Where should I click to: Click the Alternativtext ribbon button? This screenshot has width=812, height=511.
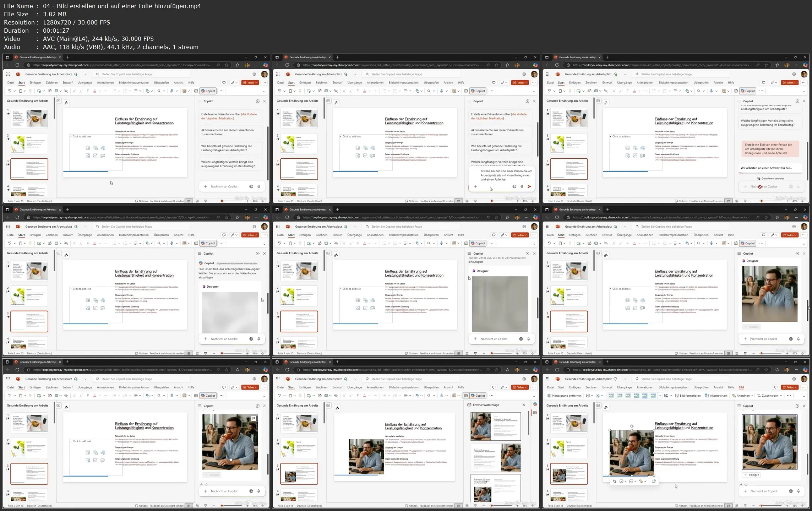[716, 396]
